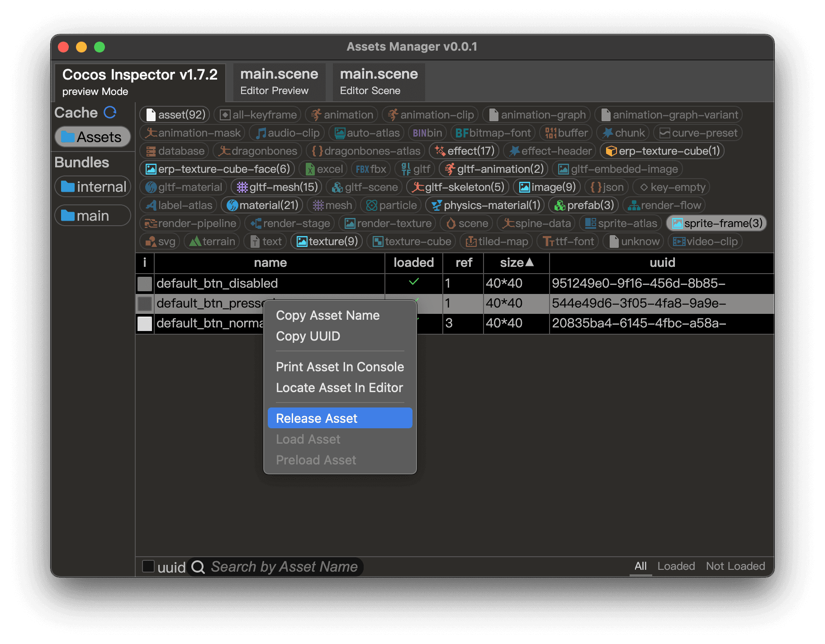Show only Loaded assets
The image size is (825, 644).
point(676,566)
